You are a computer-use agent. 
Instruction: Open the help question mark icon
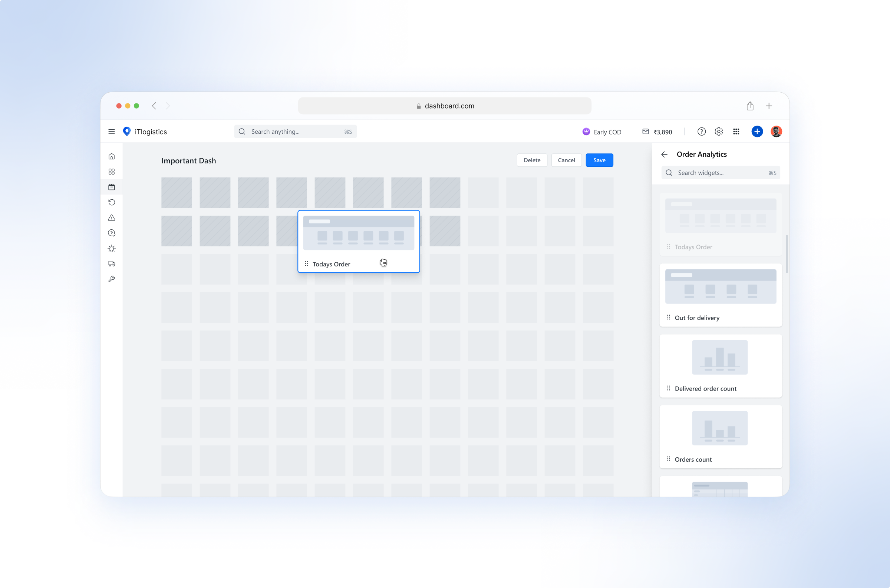[701, 131]
